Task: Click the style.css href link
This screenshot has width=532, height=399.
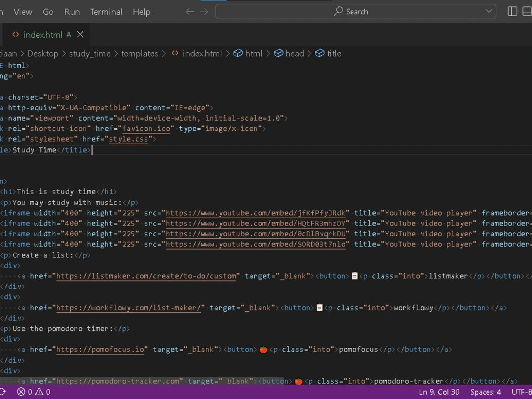Action: [128, 139]
